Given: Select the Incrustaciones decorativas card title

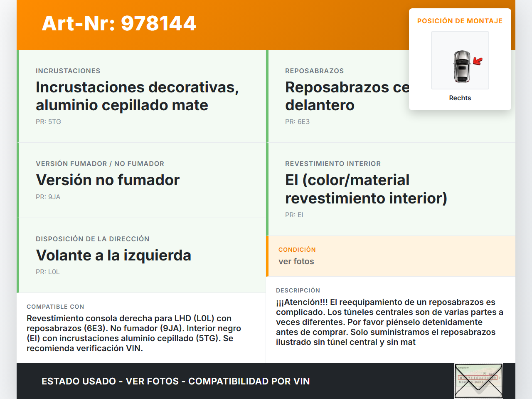Looking at the screenshot, I should click(x=137, y=96).
